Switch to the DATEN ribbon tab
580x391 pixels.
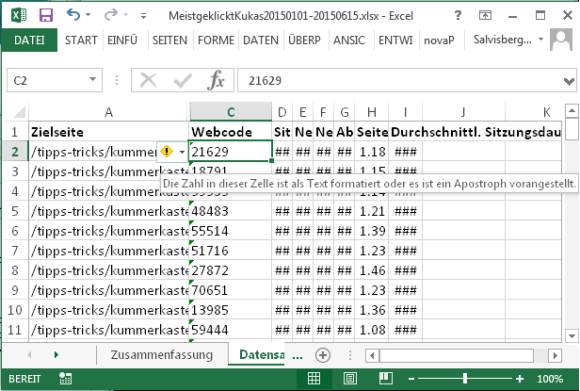coord(260,40)
